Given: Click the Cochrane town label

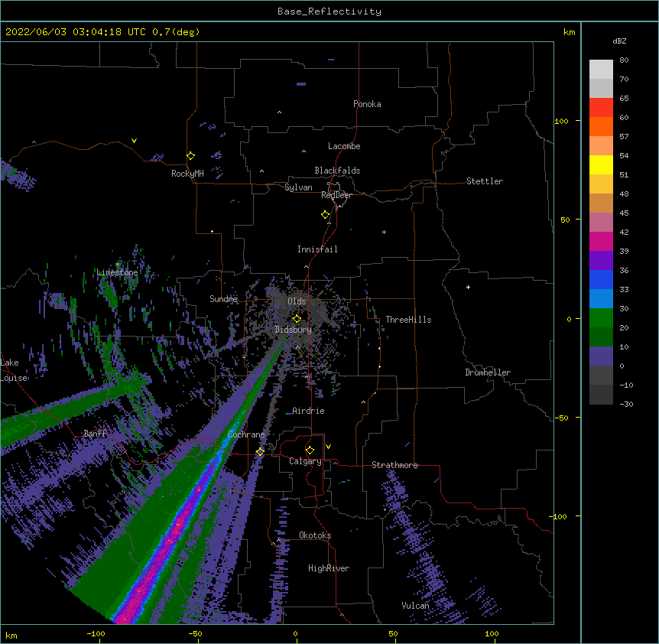Looking at the screenshot, I should (x=246, y=434).
